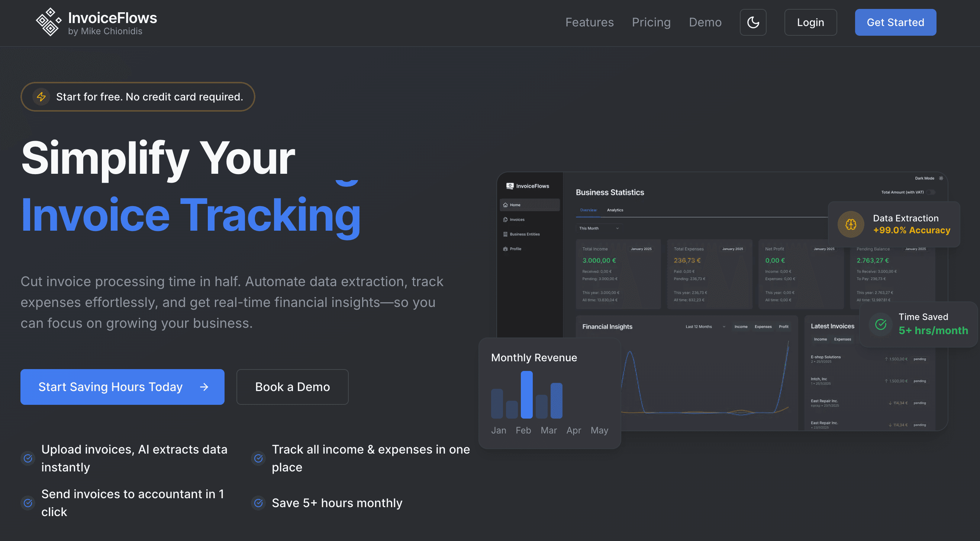Select the Profile icon in the sidebar
980x541 pixels.
point(506,249)
